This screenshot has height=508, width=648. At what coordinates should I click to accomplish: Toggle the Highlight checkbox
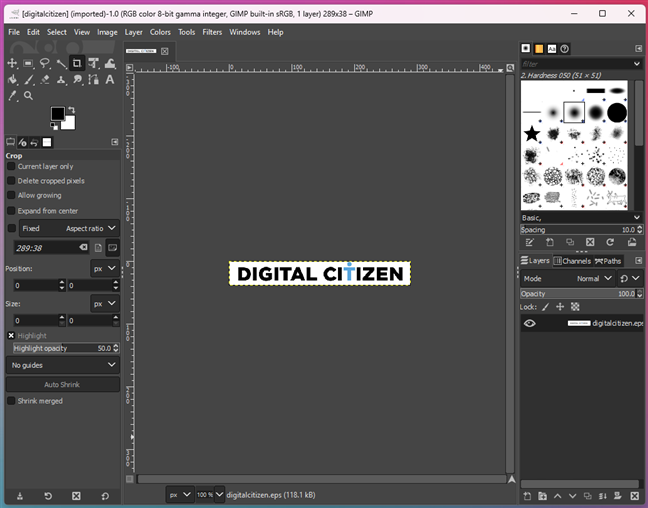tap(11, 336)
